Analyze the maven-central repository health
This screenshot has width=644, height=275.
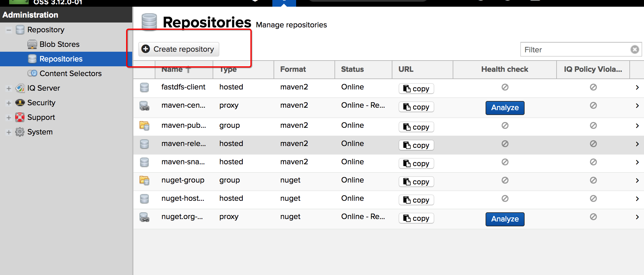pyautogui.click(x=505, y=108)
